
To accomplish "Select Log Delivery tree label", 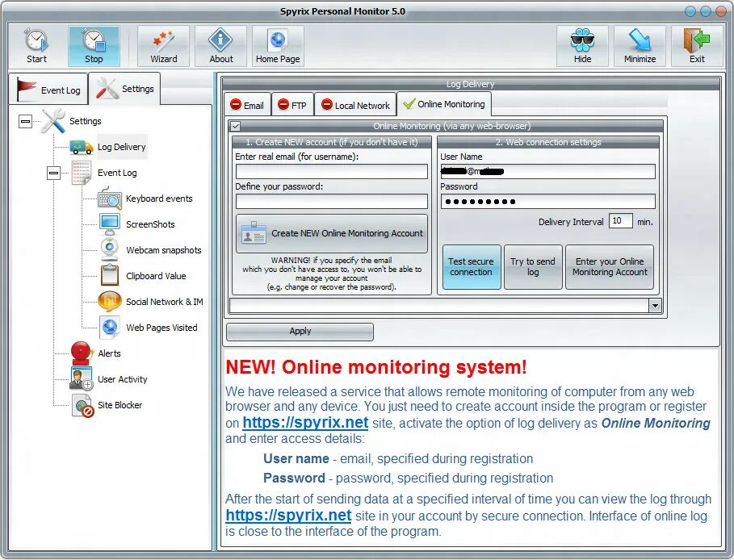I will click(122, 147).
